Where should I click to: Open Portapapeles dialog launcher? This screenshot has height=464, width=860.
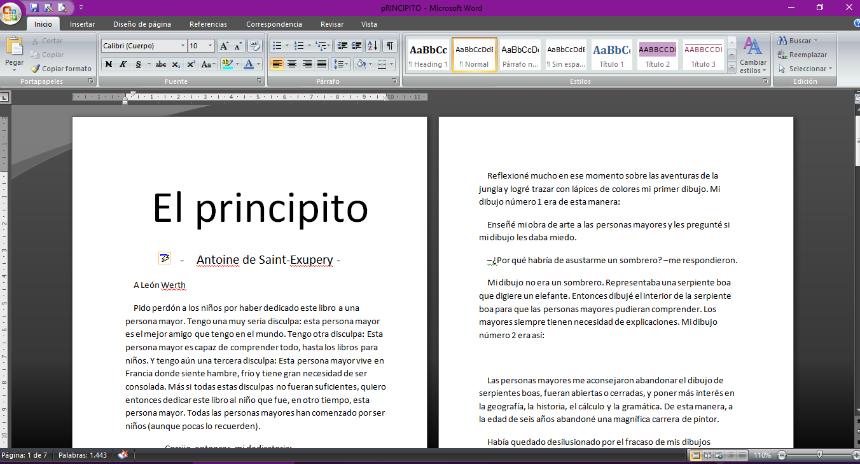pos(91,81)
